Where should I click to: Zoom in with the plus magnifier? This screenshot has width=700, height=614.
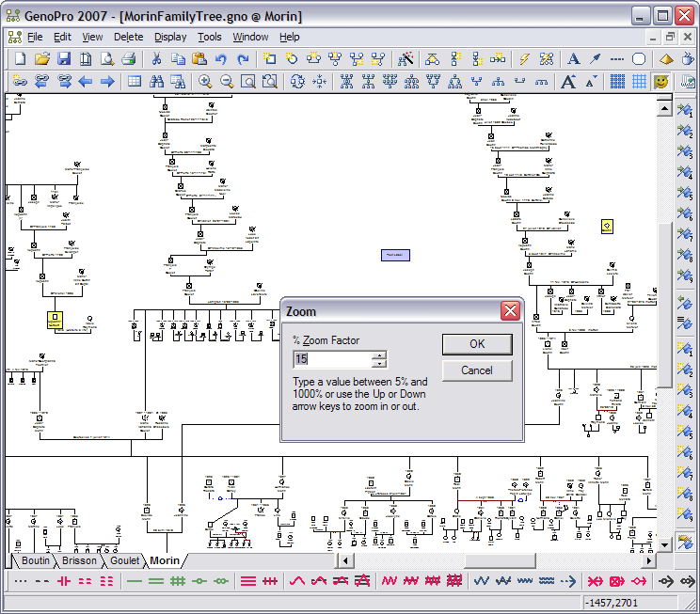tap(205, 81)
